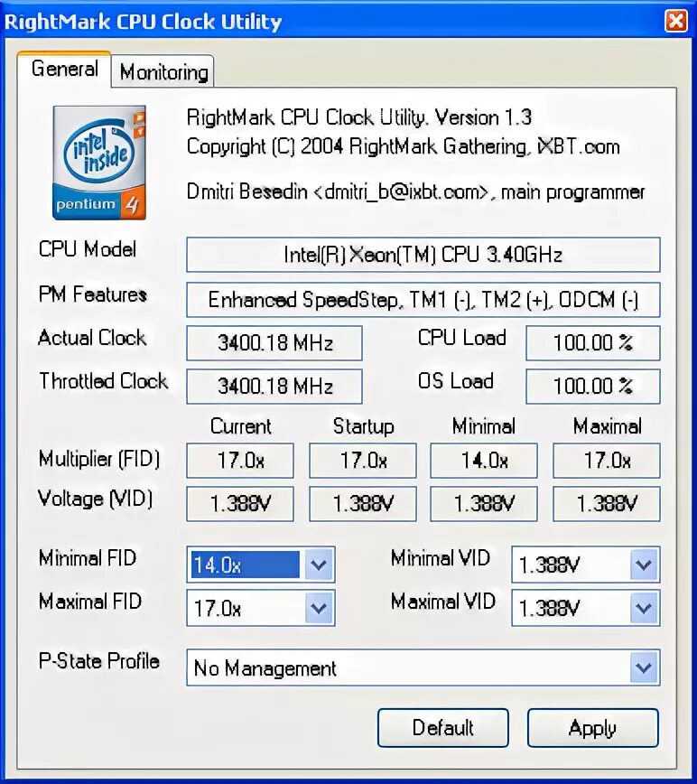Select the General tab
697x784 pixels.
click(x=64, y=69)
